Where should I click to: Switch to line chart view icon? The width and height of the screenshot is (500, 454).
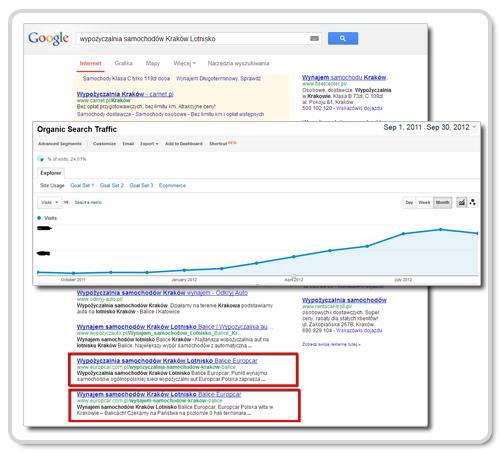(461, 202)
